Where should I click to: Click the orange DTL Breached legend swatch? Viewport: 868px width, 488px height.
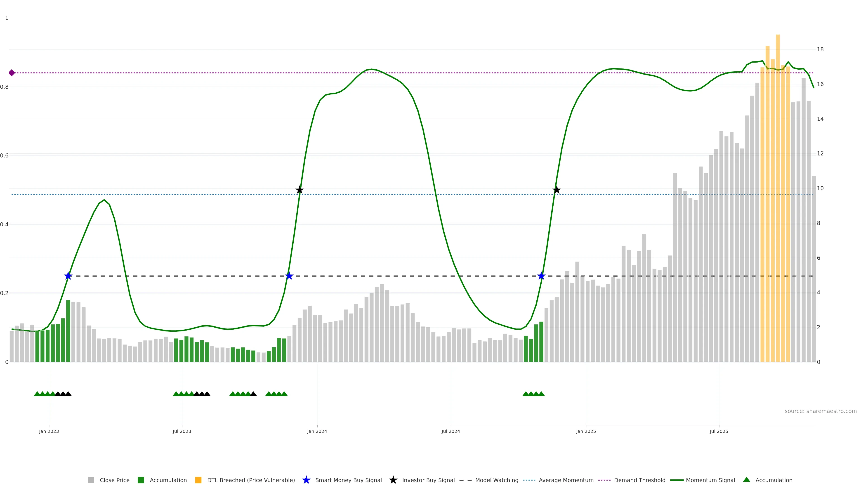[198, 480]
